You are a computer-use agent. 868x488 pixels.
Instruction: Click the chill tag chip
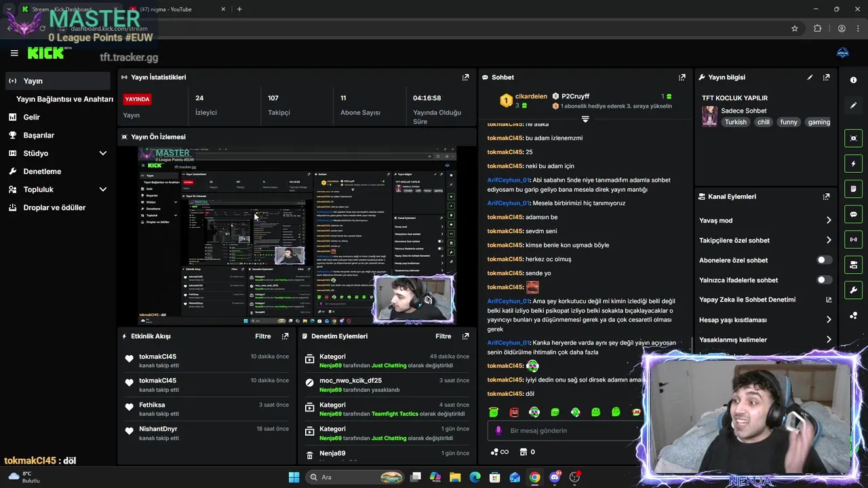[763, 122]
